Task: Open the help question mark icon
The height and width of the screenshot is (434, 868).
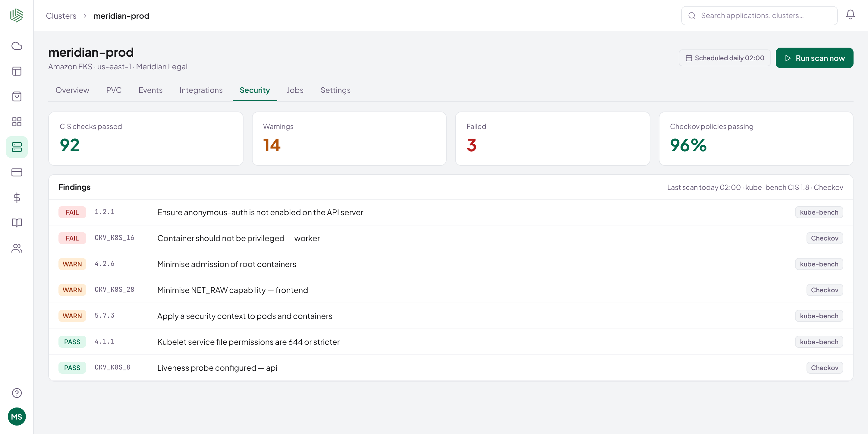Action: coord(17,393)
